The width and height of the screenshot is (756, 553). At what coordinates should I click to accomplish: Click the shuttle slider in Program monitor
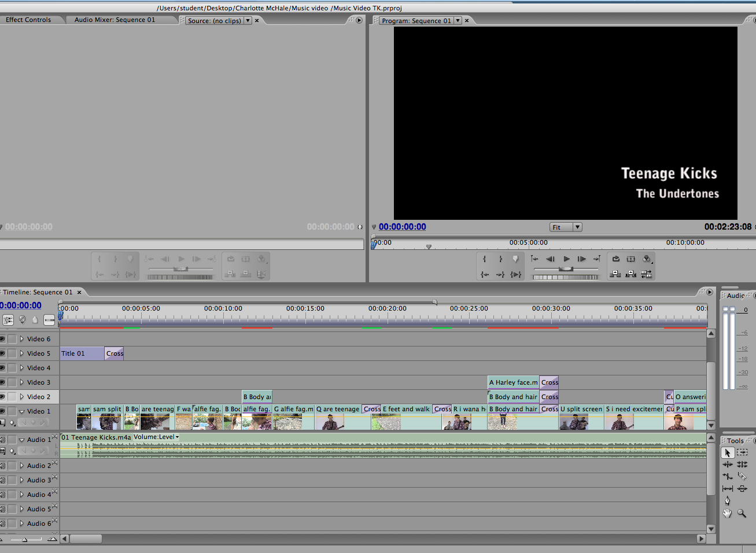[x=566, y=269]
